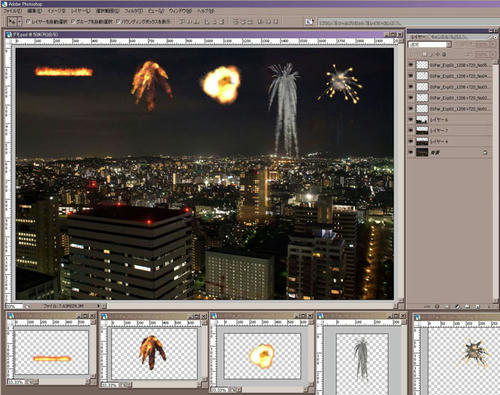
Task: Enable the show bounding box checkbox
Action: click(118, 21)
